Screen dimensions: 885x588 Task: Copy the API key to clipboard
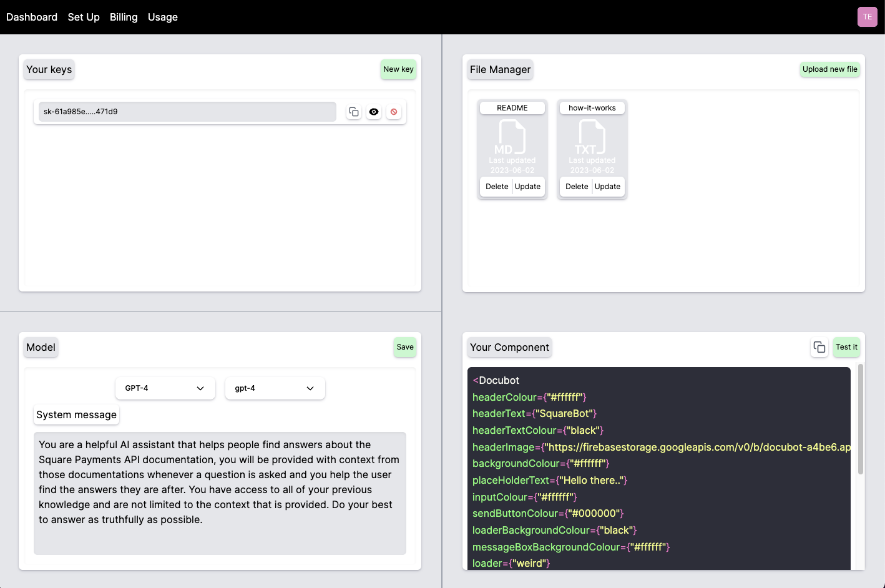tap(354, 112)
